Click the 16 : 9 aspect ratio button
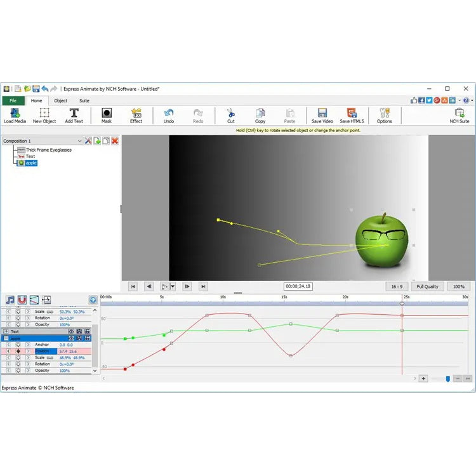476x476 pixels. [397, 287]
